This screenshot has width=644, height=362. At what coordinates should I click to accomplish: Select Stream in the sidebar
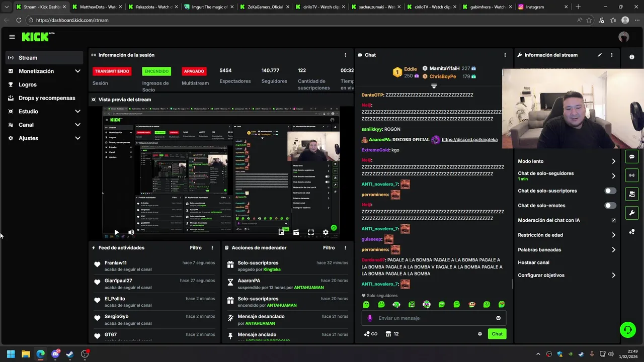[x=44, y=58]
